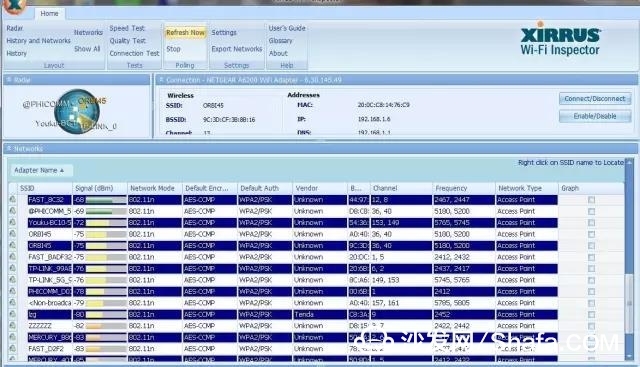The height and width of the screenshot is (367, 640).
Task: Toggle Adapter Name grouping sort arrow
Action: pyautogui.click(x=62, y=170)
